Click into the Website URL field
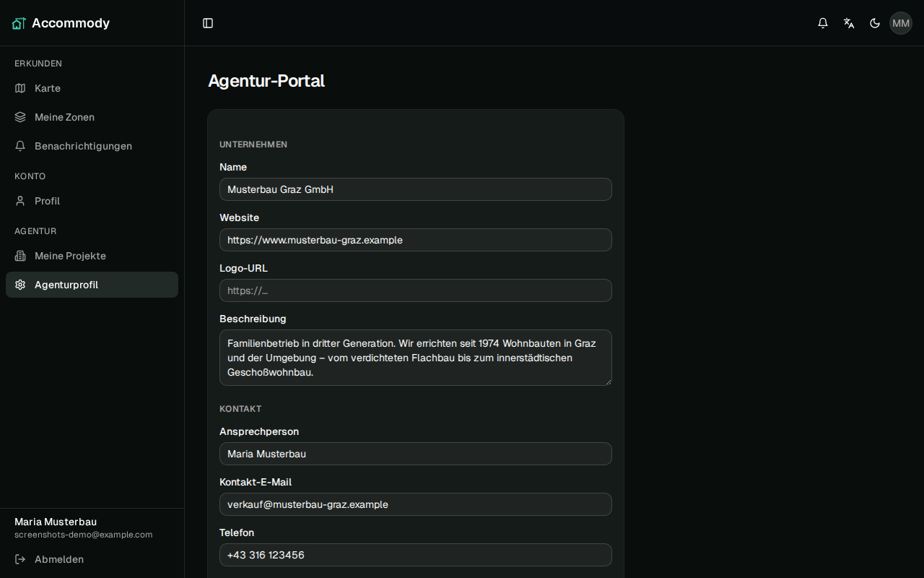The width and height of the screenshot is (924, 578). [x=416, y=240]
